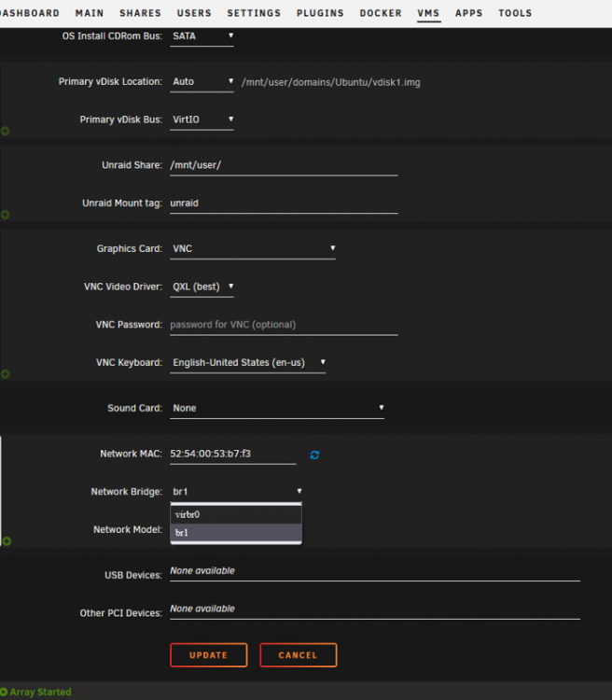Click the Cancel button

[299, 655]
